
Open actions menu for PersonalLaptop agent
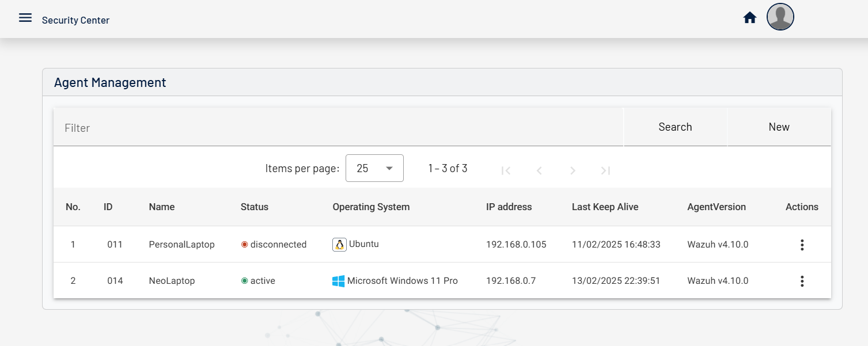point(802,245)
